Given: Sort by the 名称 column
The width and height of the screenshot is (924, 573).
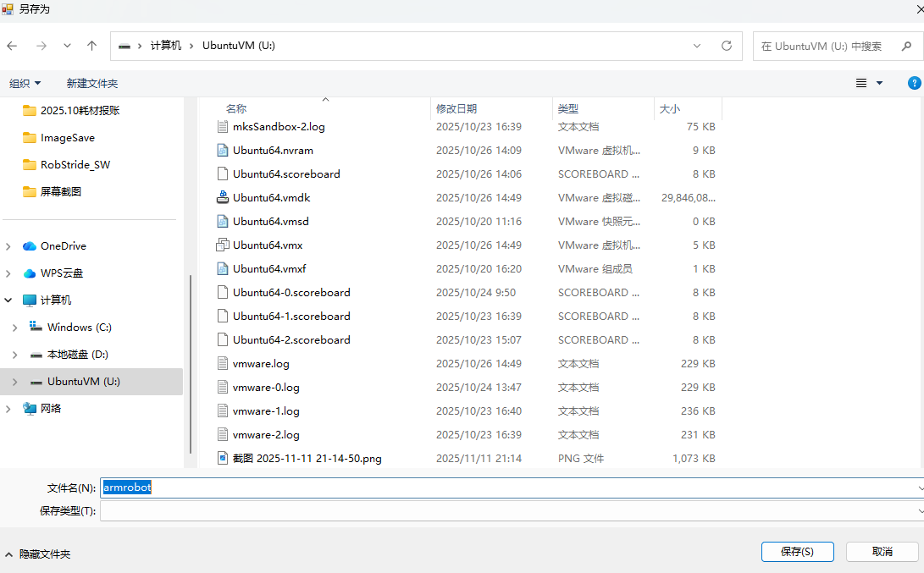Looking at the screenshot, I should click(236, 109).
